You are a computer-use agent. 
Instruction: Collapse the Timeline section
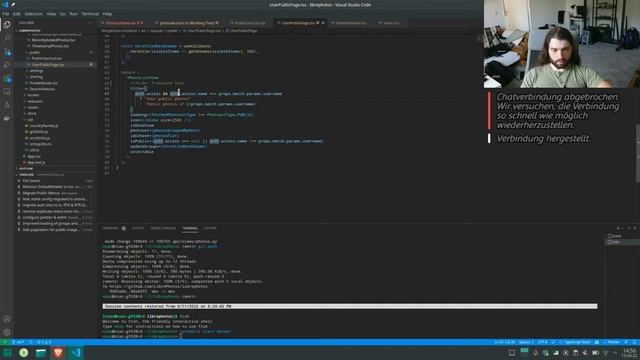tap(27, 175)
